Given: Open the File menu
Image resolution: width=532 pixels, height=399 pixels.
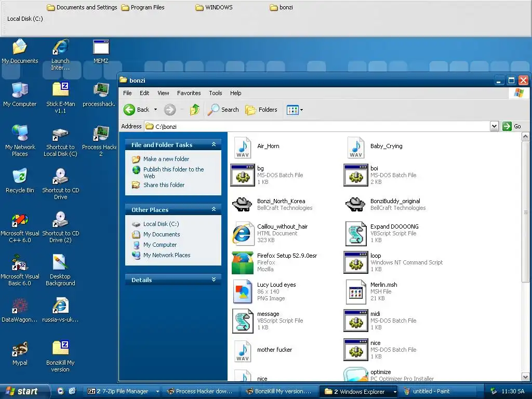Looking at the screenshot, I should [x=127, y=93].
